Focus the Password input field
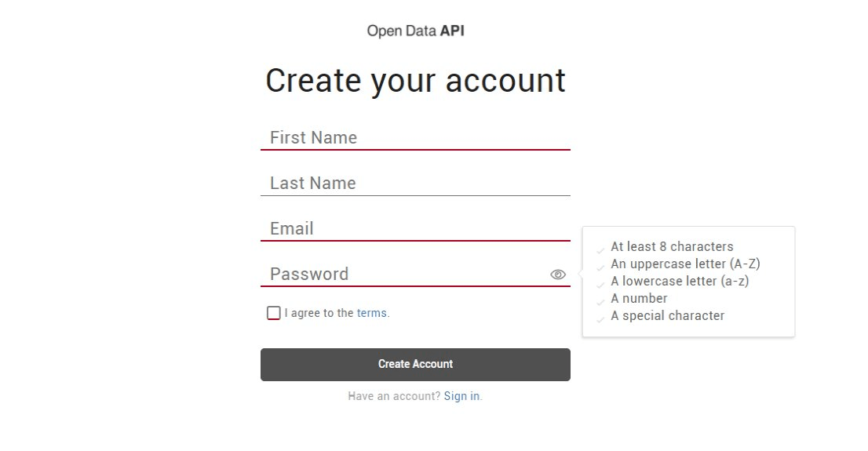Screen dimensions: 868x451 [404, 275]
